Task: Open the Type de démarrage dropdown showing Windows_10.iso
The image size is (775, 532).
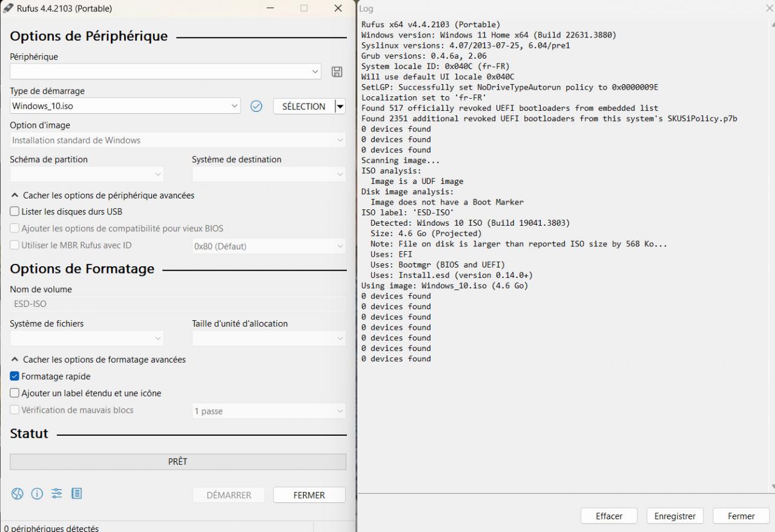Action: pyautogui.click(x=125, y=106)
